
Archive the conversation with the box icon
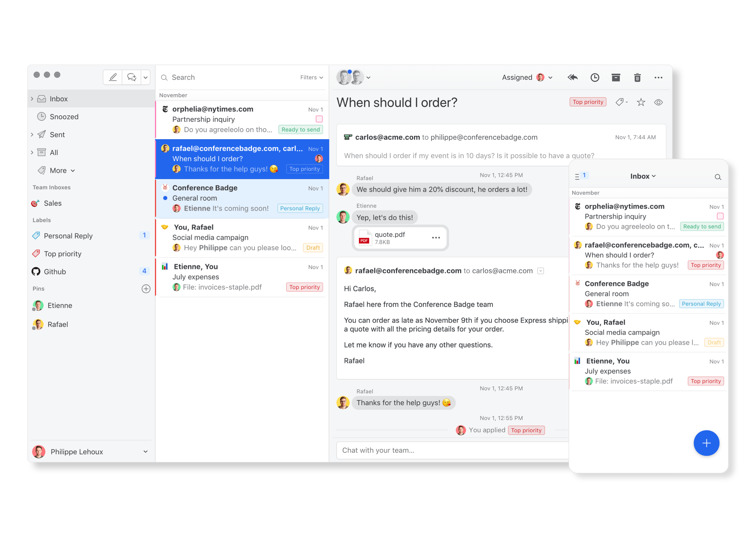616,77
